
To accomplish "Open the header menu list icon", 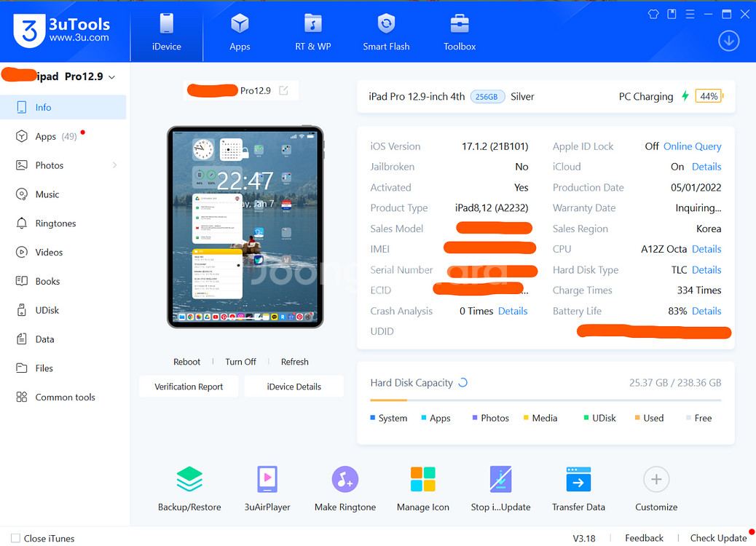I will pyautogui.click(x=690, y=14).
